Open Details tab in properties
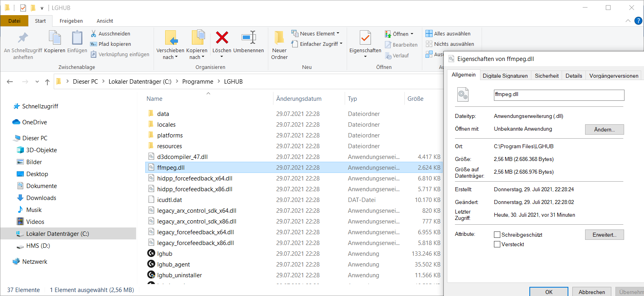Image resolution: width=644 pixels, height=296 pixels. (574, 76)
